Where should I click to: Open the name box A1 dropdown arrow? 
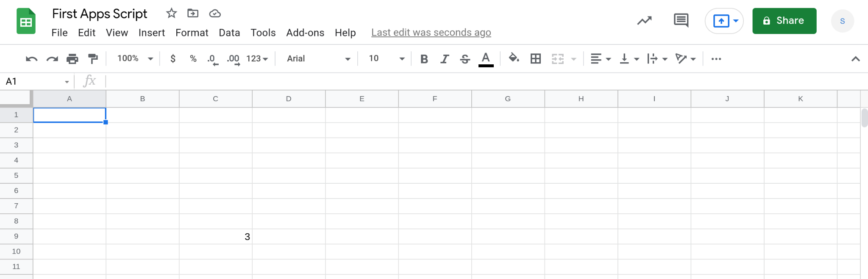(x=67, y=82)
